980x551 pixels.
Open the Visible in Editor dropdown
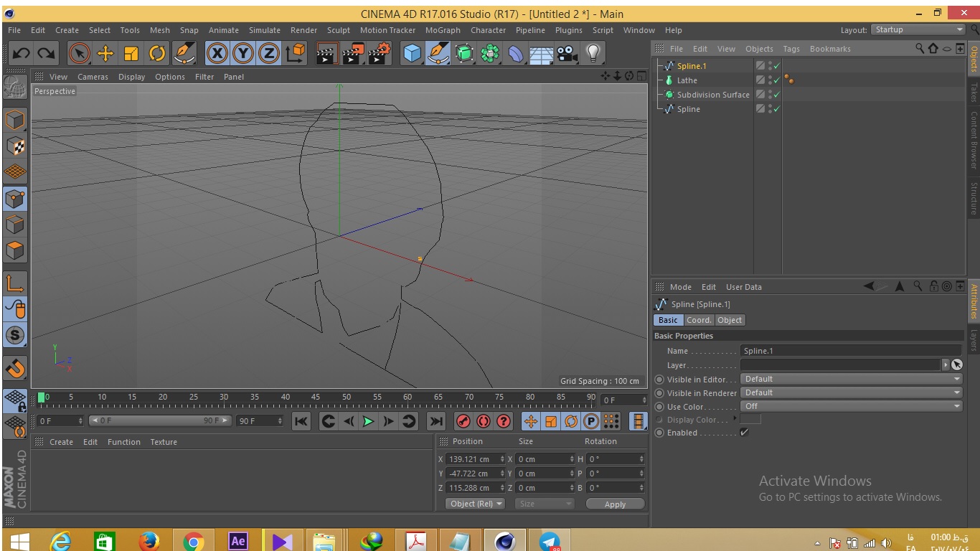[x=852, y=379]
